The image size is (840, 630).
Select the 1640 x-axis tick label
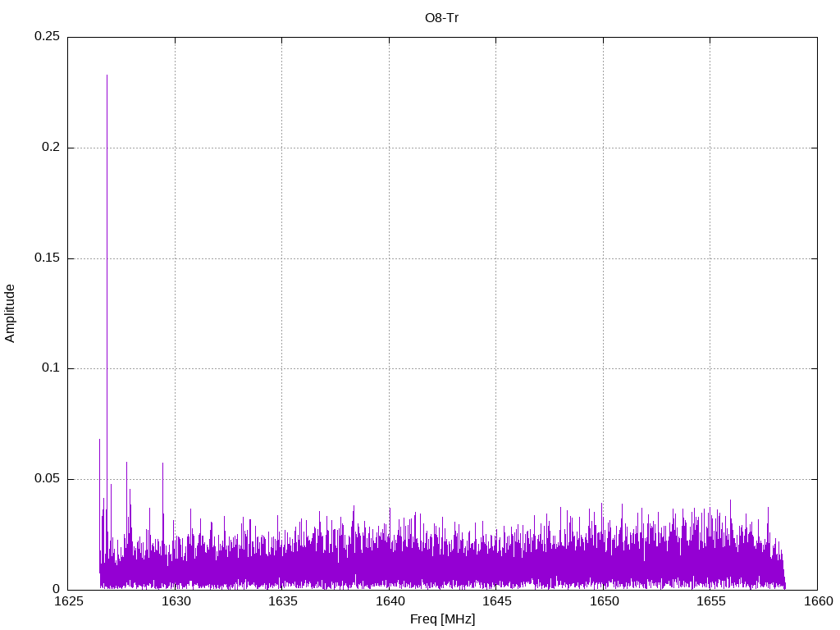pos(389,602)
